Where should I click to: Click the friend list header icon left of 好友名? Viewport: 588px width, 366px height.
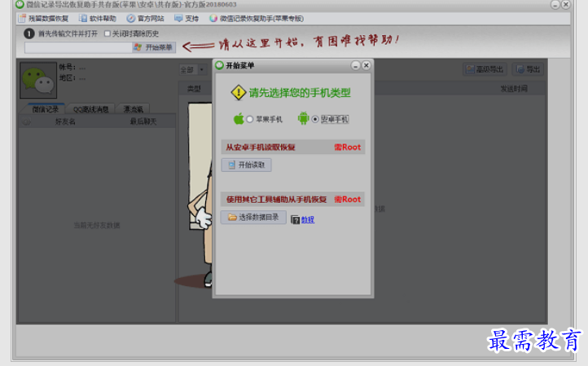coord(26,121)
